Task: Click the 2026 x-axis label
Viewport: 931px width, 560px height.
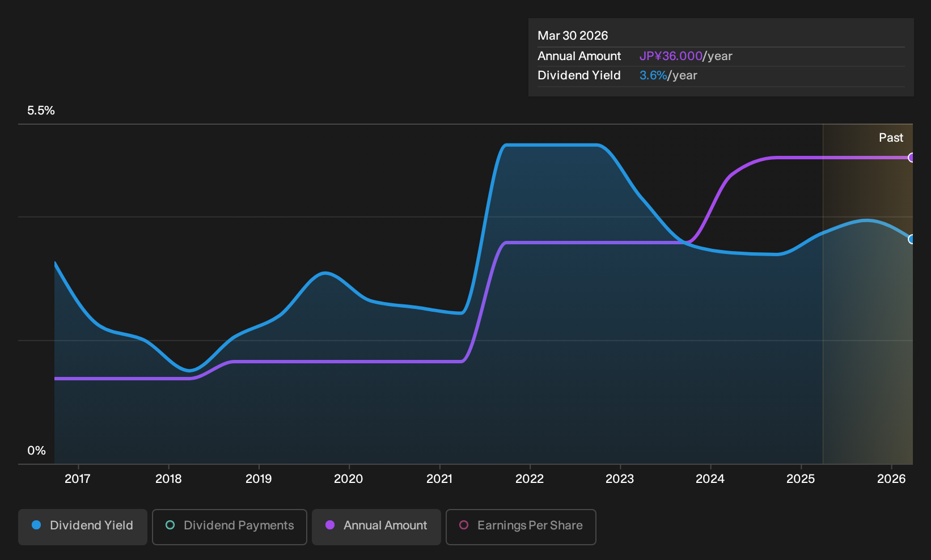Action: point(891,479)
